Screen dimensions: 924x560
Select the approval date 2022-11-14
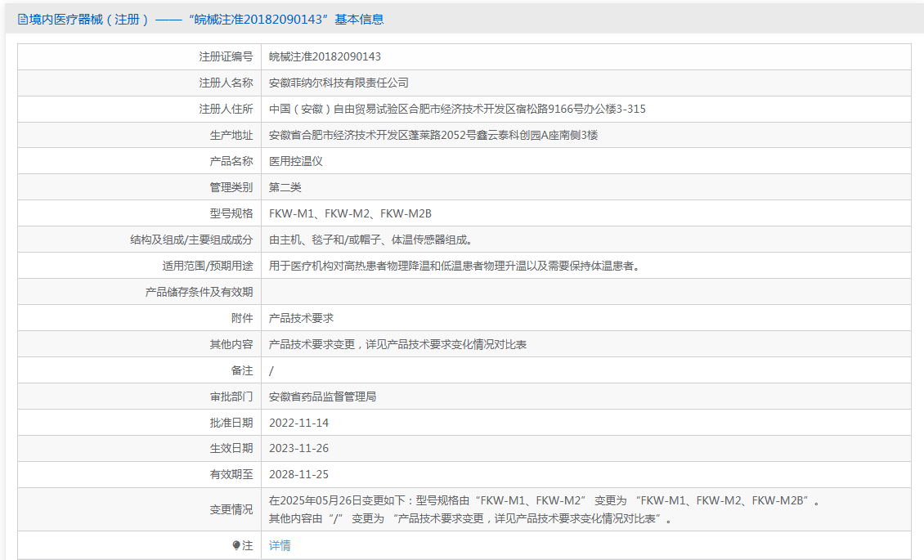[298, 423]
